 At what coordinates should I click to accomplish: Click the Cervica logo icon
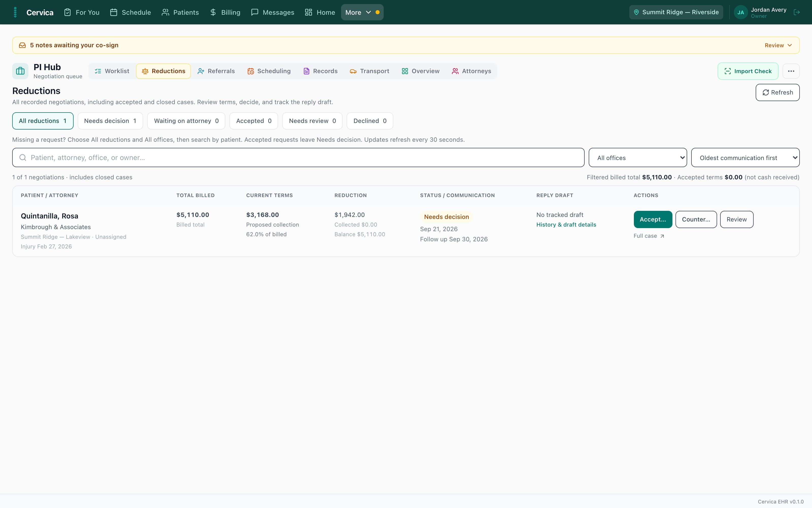pos(15,12)
